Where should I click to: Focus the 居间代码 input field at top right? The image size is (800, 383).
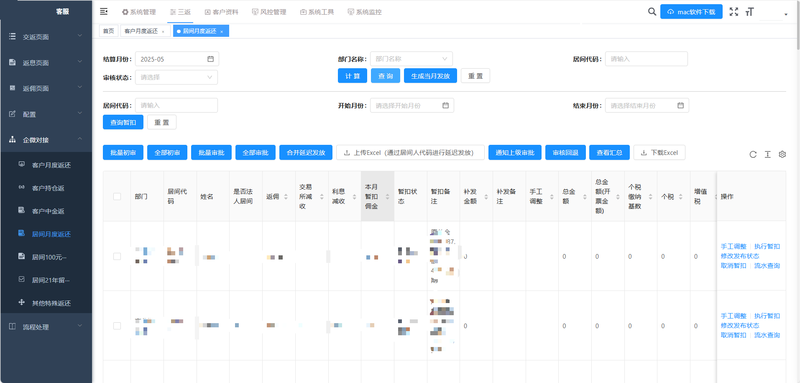646,59
